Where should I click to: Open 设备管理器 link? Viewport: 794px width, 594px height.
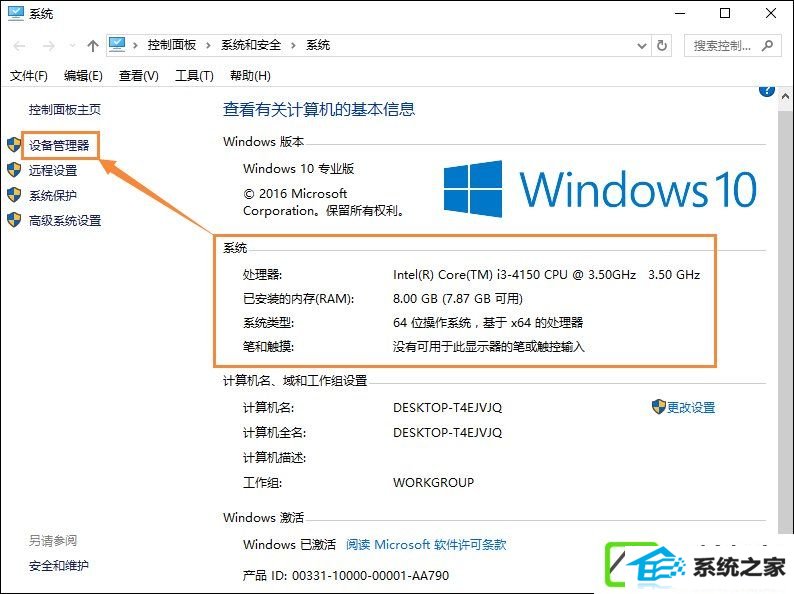point(59,146)
